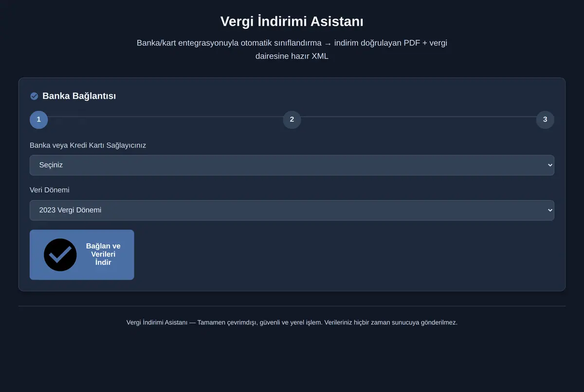Expand the Veri Dönemi dropdown
The width and height of the screenshot is (584, 392).
click(292, 210)
